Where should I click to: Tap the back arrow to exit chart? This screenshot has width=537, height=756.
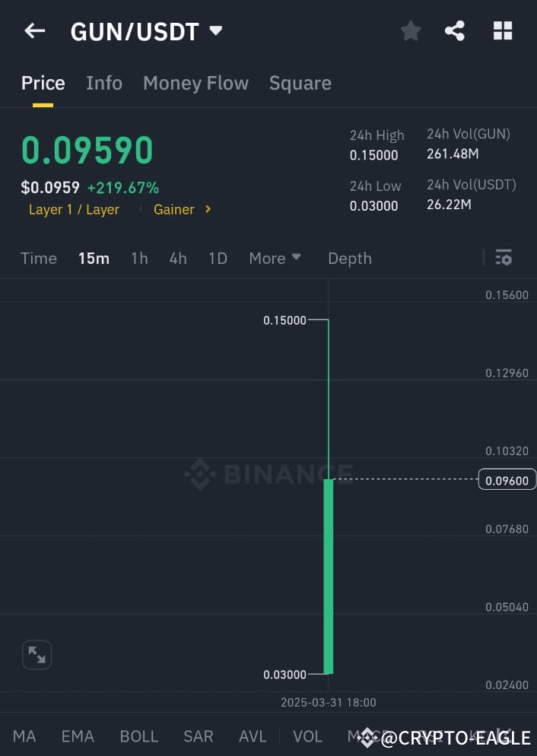[34, 30]
